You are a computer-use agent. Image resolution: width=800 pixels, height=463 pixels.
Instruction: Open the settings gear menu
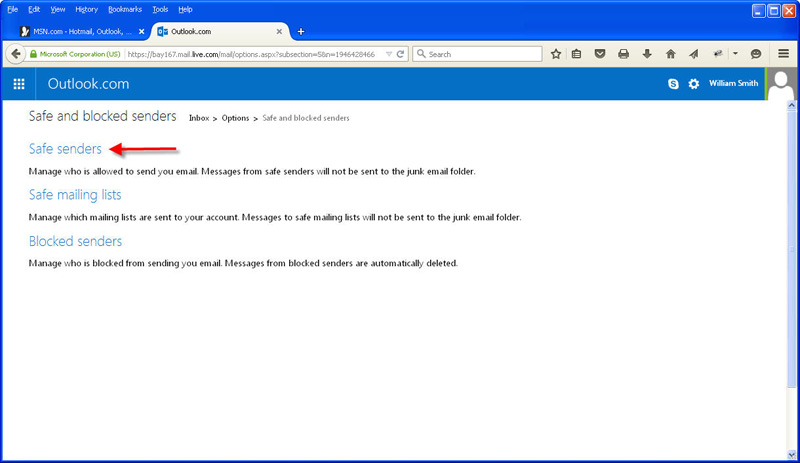point(693,84)
